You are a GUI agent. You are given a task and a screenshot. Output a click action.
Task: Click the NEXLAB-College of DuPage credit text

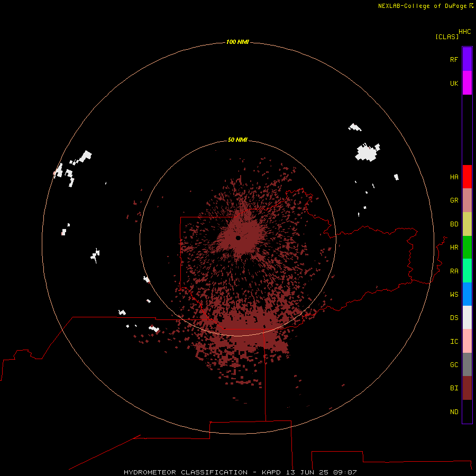point(422,6)
